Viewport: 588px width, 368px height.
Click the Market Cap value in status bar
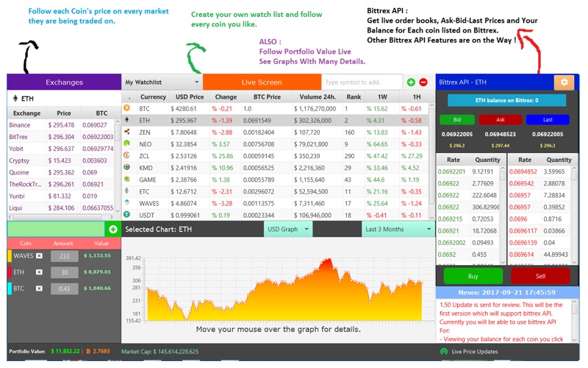point(176,352)
